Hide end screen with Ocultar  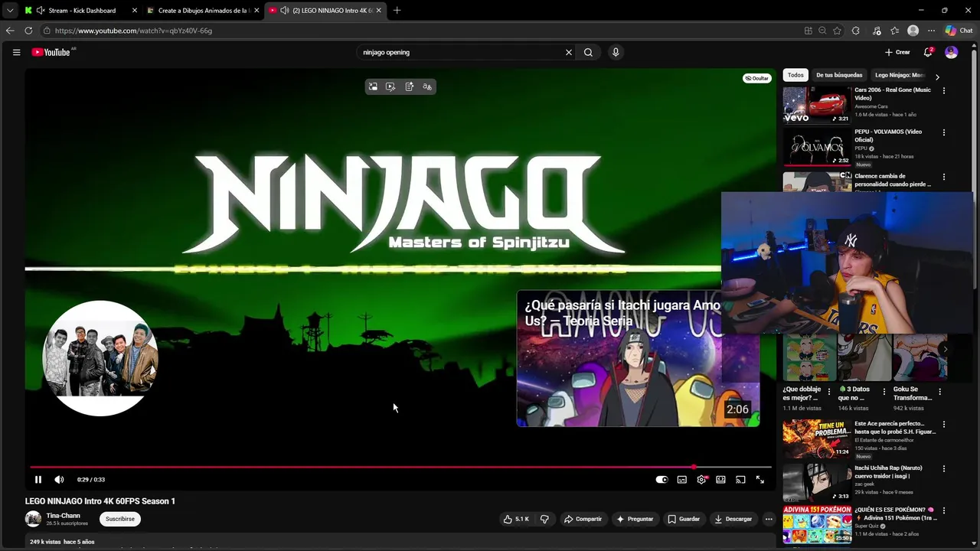tap(756, 78)
